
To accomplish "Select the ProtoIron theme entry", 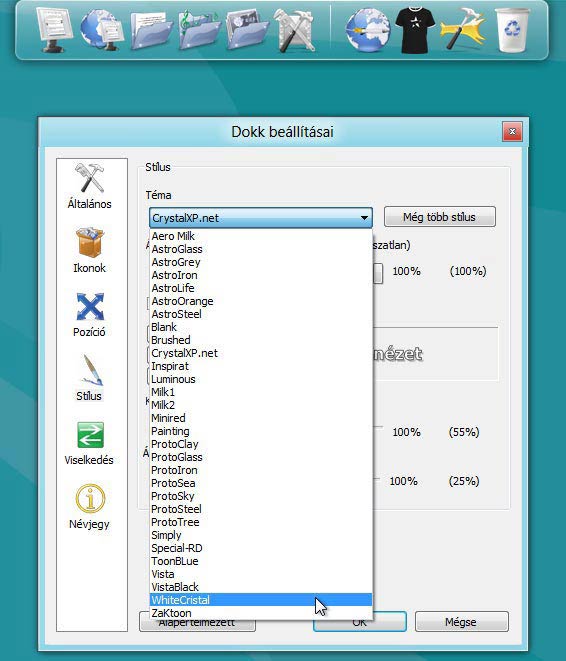I will [261, 470].
